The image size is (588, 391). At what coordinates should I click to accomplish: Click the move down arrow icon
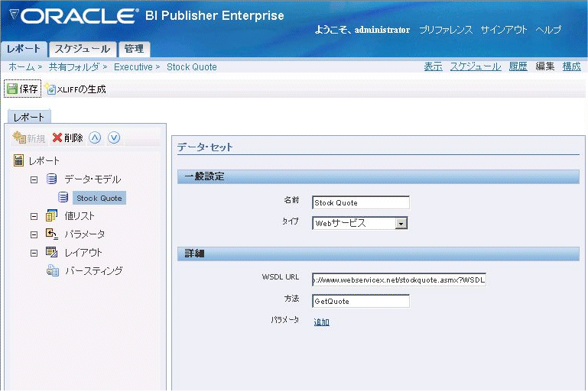point(114,137)
